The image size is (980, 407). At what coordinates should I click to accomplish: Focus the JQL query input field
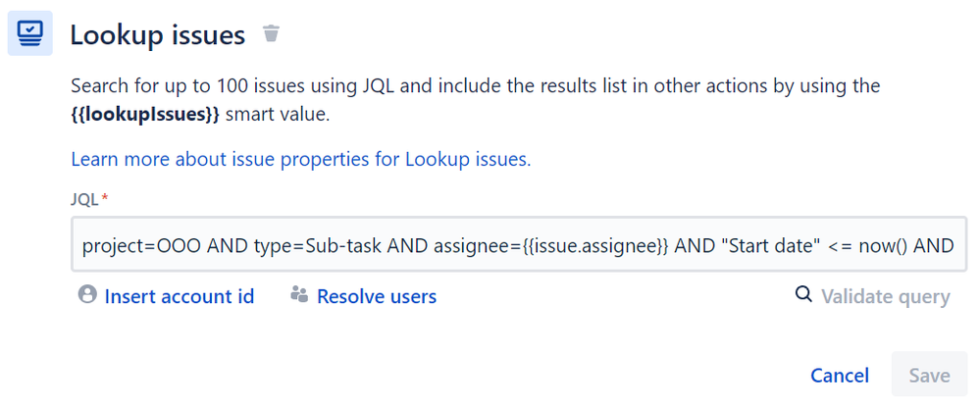pos(519,244)
